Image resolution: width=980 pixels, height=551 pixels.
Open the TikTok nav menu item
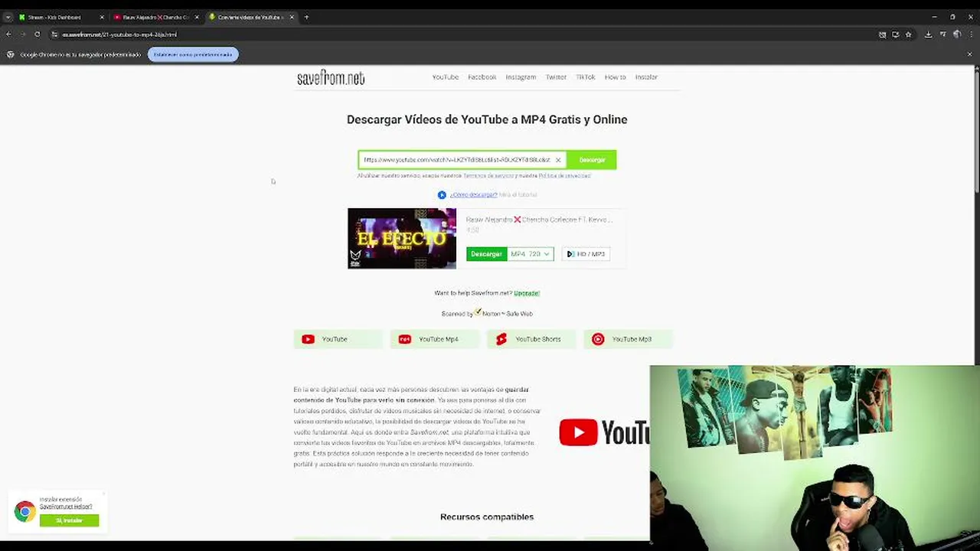(x=586, y=77)
